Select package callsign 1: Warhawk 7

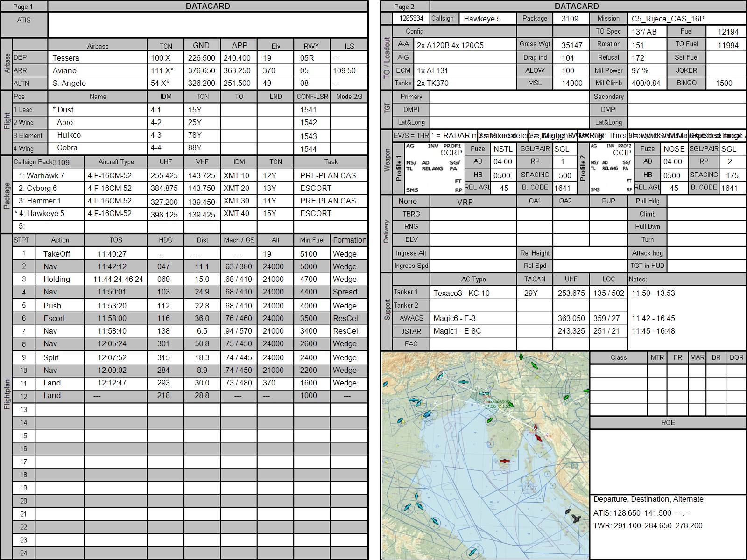42,175
